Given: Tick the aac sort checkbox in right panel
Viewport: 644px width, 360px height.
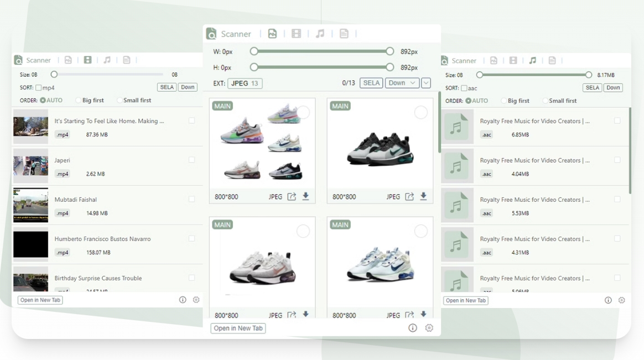Looking at the screenshot, I should pyautogui.click(x=464, y=88).
